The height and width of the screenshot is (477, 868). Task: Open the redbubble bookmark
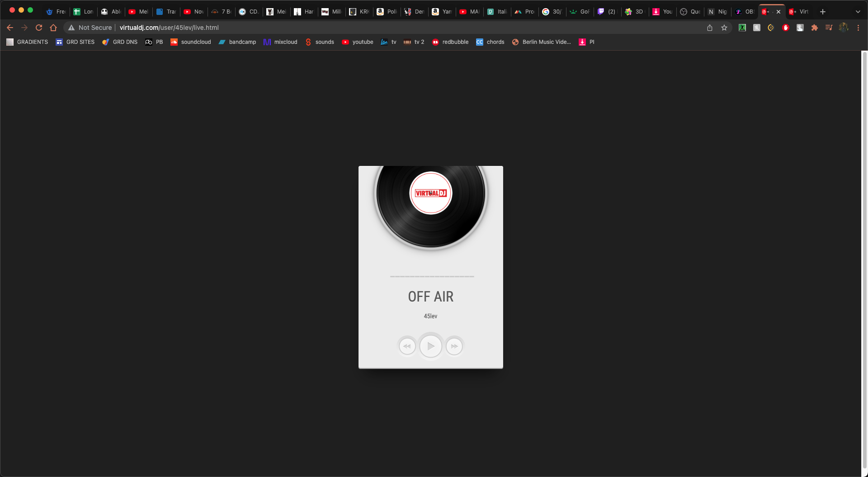(450, 42)
